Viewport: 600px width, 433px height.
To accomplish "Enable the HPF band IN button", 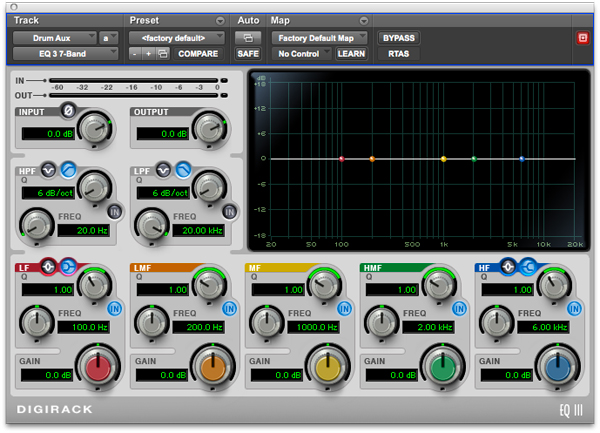I will click(x=115, y=212).
